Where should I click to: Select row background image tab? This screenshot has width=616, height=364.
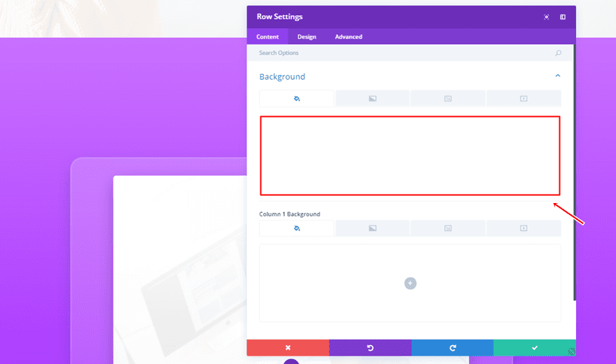(448, 99)
